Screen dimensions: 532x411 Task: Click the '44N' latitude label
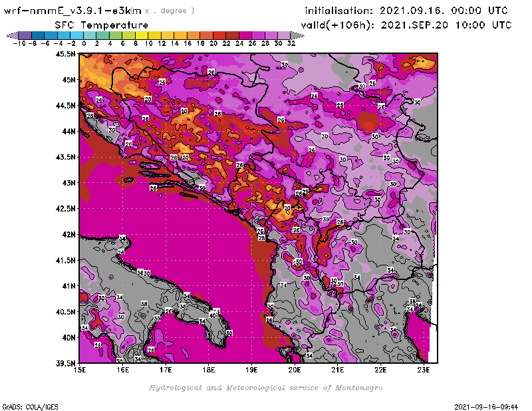(68, 131)
